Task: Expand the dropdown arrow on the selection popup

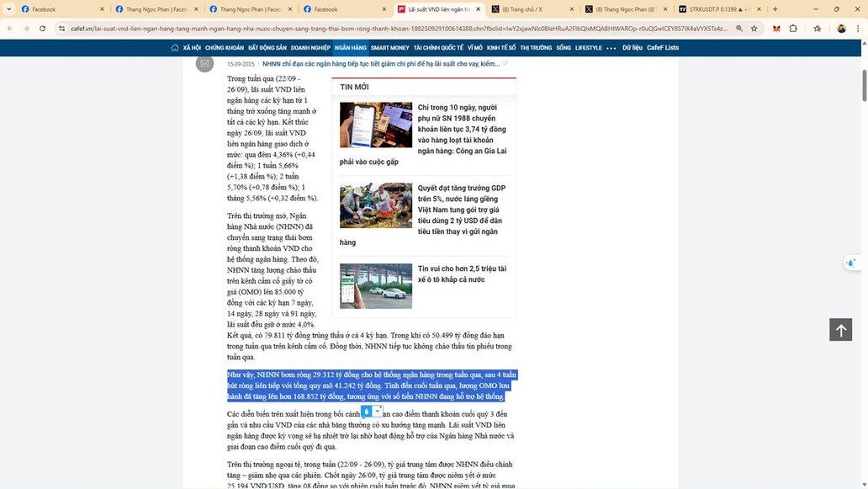Action: [378, 412]
